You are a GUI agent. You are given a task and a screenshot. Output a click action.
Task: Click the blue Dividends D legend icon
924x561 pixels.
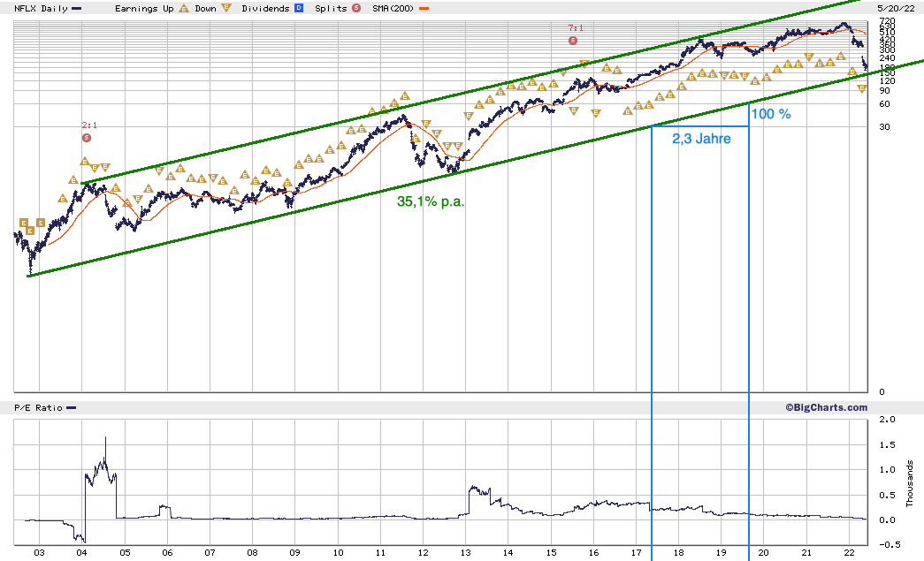(299, 8)
